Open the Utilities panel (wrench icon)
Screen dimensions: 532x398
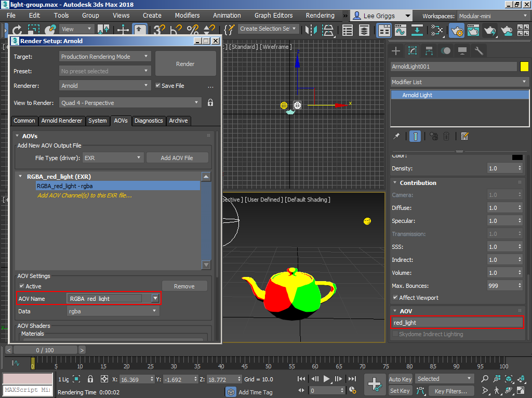pyautogui.click(x=479, y=50)
